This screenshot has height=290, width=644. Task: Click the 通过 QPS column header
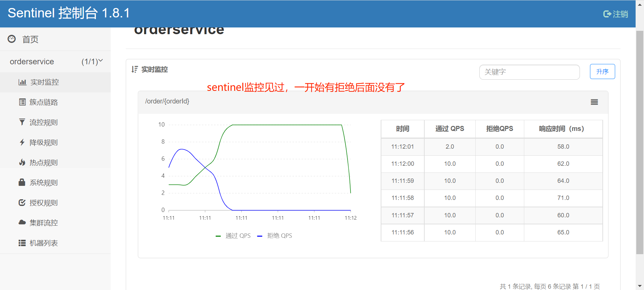point(450,129)
